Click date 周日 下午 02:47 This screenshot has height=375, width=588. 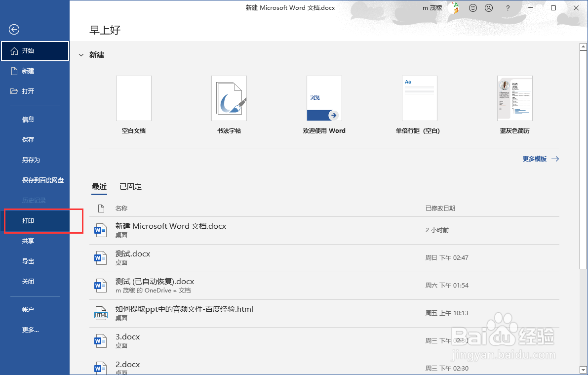tap(447, 258)
